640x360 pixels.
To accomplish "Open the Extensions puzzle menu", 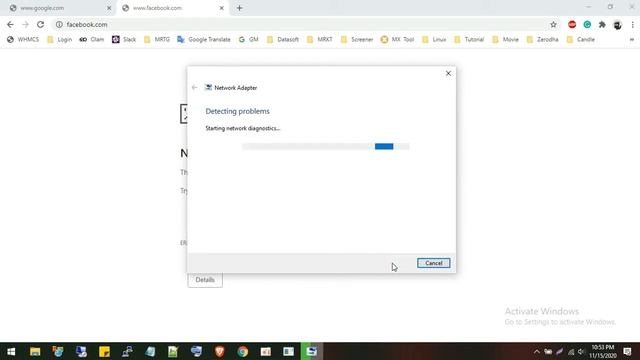I will pyautogui.click(x=602, y=24).
